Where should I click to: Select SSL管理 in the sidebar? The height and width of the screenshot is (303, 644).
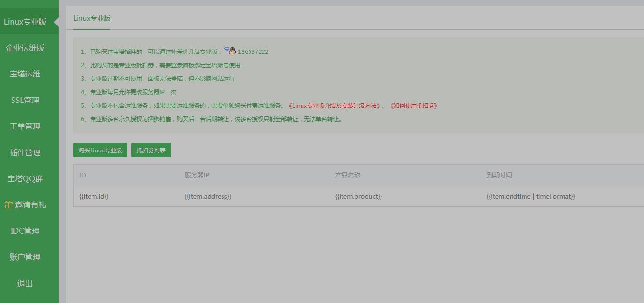tap(25, 100)
